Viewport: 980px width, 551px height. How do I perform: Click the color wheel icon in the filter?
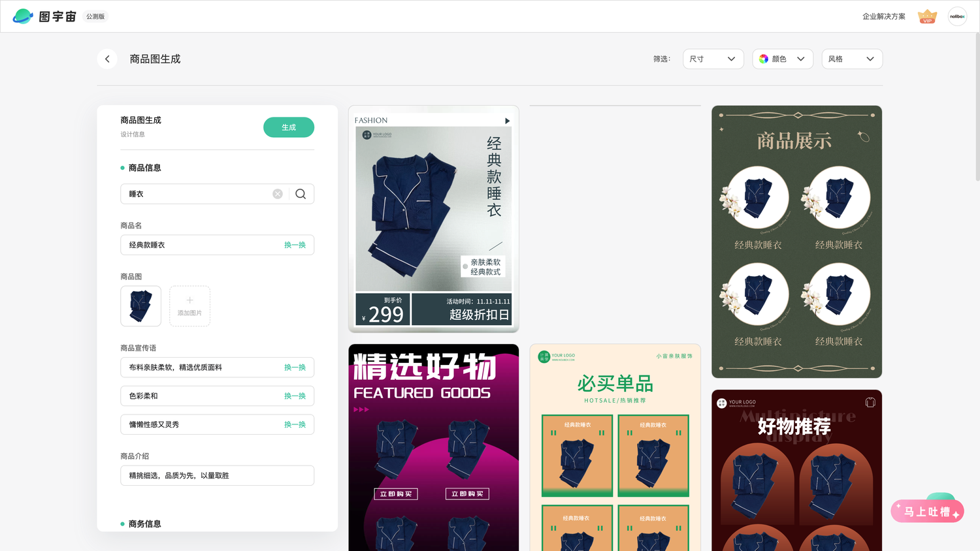(x=764, y=59)
